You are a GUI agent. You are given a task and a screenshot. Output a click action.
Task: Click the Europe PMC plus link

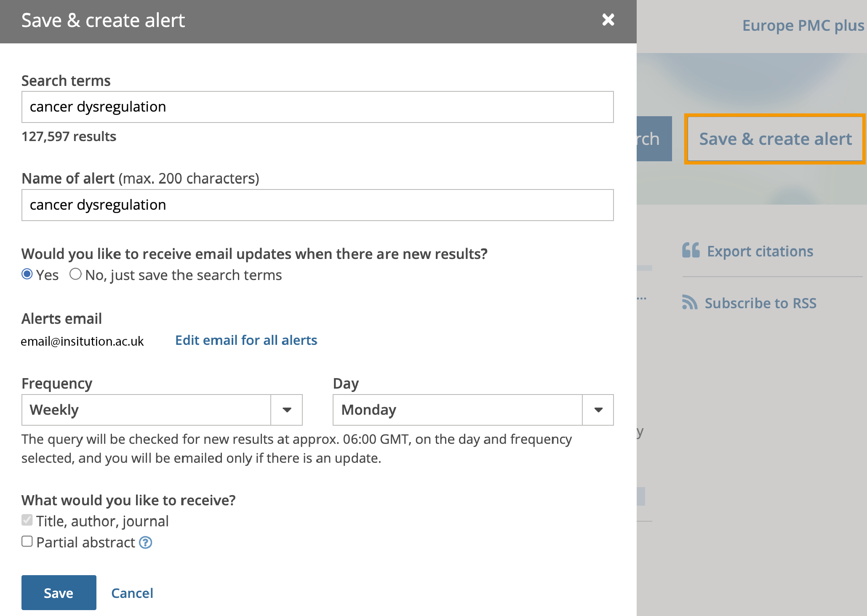tap(803, 26)
